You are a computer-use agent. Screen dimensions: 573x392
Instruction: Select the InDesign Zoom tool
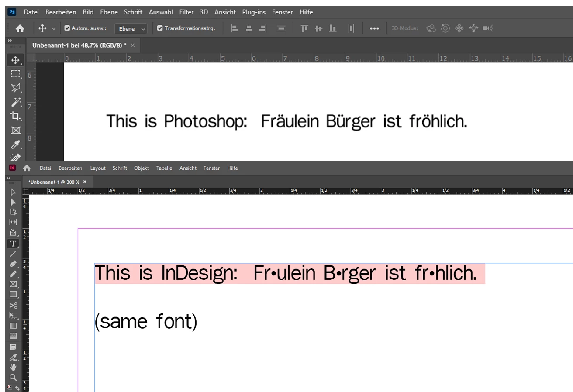click(13, 377)
